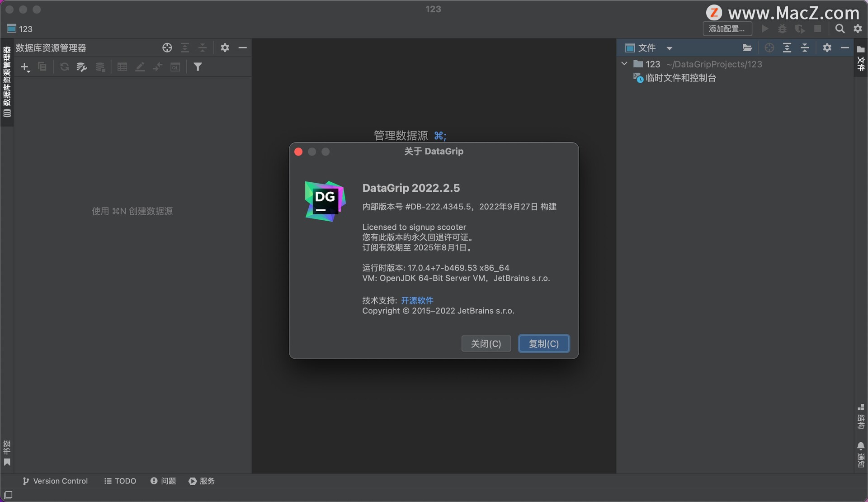Open the 通知 notifications side tab

[x=861, y=455]
